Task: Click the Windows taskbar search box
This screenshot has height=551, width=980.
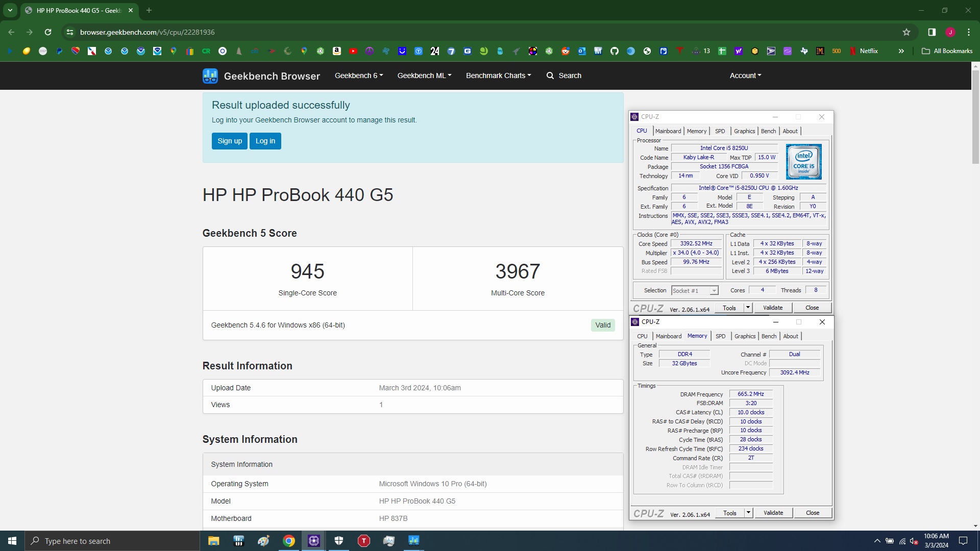Action: pos(112,541)
